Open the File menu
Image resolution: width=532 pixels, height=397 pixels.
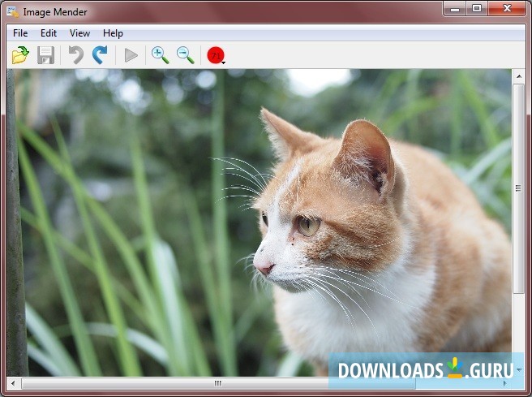point(20,33)
